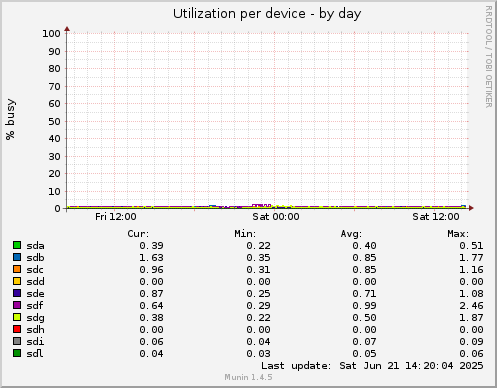Click sdc current value 0.96
Screen dimensions: 497x388
[151, 270]
